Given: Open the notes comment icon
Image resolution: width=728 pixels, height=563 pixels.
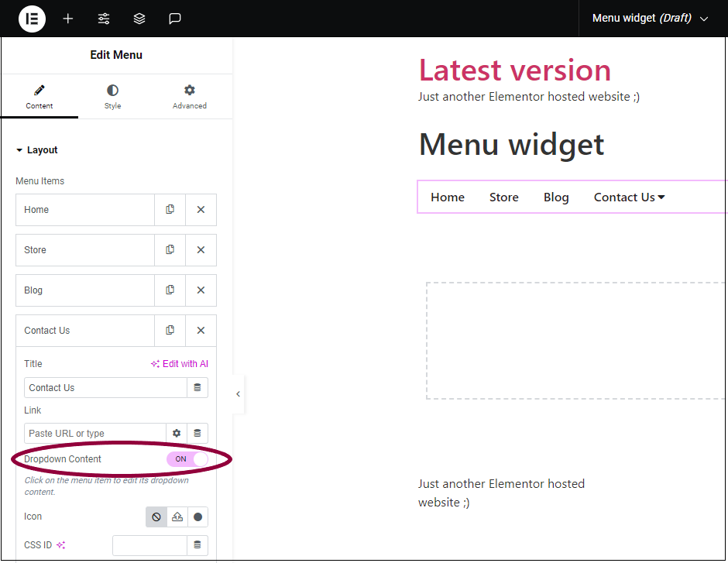Looking at the screenshot, I should pos(174,19).
